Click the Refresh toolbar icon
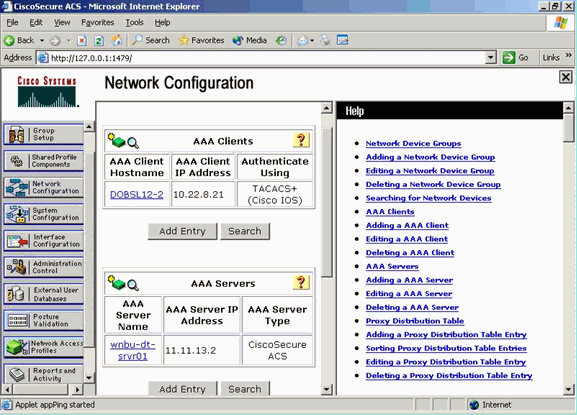This screenshot has height=415, width=577. coord(99,40)
